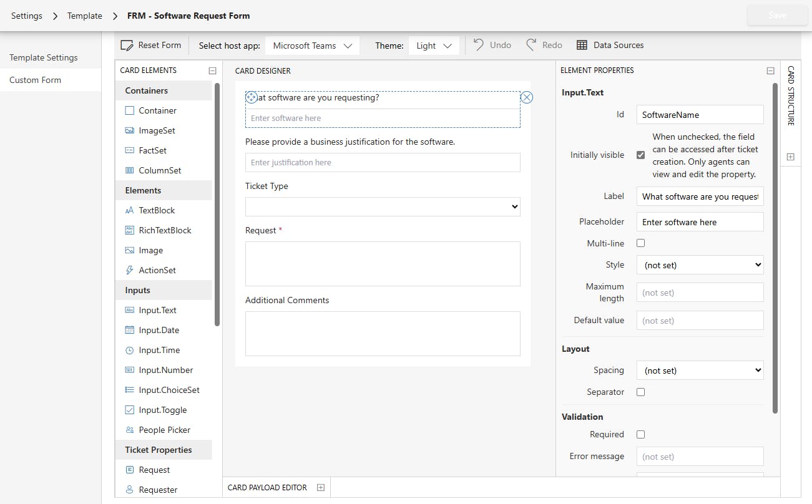
Task: Select the Input.Date calendar icon
Action: point(130,330)
